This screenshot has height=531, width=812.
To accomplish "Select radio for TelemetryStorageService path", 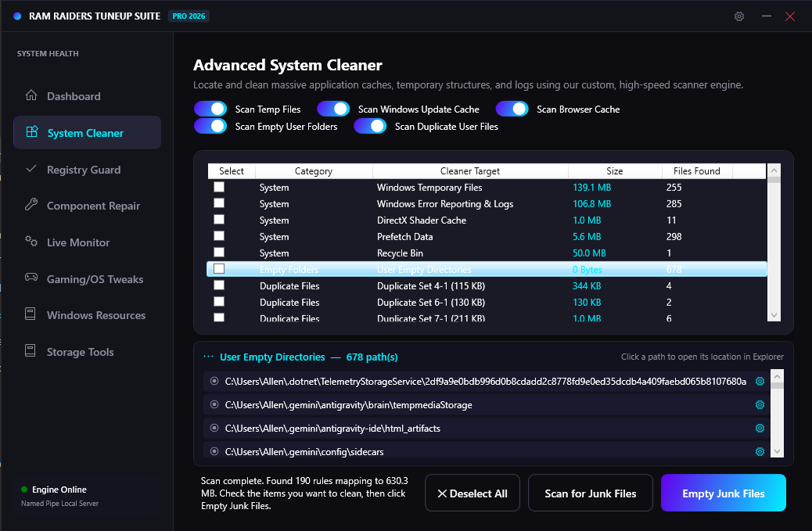I will tap(214, 381).
